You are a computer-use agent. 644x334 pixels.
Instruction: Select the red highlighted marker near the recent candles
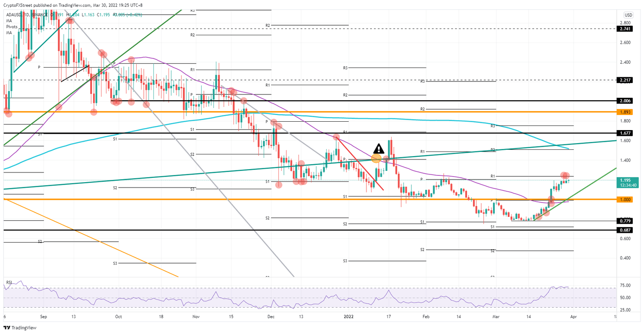tap(565, 176)
